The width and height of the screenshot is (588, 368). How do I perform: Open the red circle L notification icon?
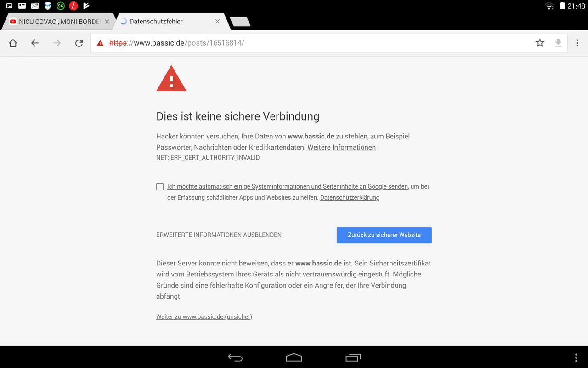(x=73, y=6)
